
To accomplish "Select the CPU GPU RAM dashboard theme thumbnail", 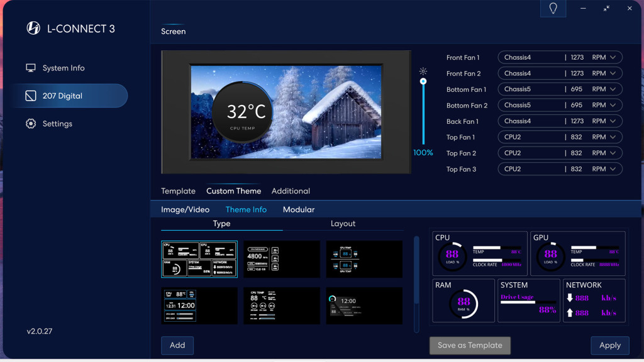I will pos(199,259).
